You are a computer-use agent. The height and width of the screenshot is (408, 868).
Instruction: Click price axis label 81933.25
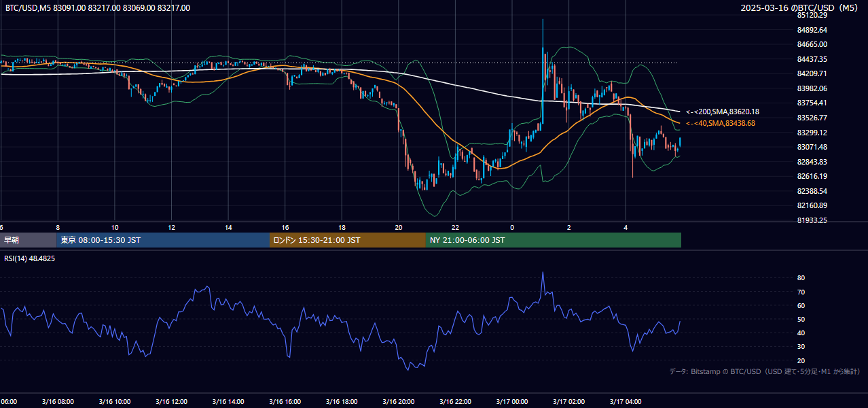point(812,220)
